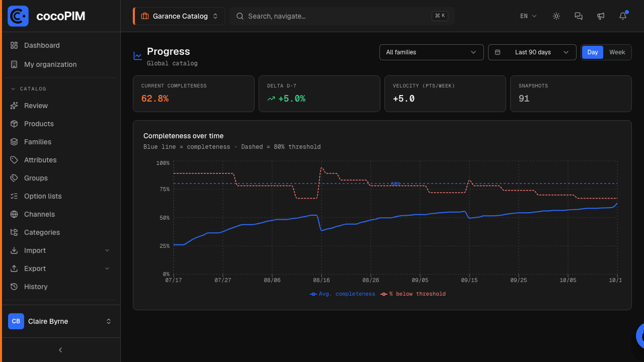The height and width of the screenshot is (362, 644).
Task: Collapse the sidebar with the arrow
Action: (x=60, y=350)
